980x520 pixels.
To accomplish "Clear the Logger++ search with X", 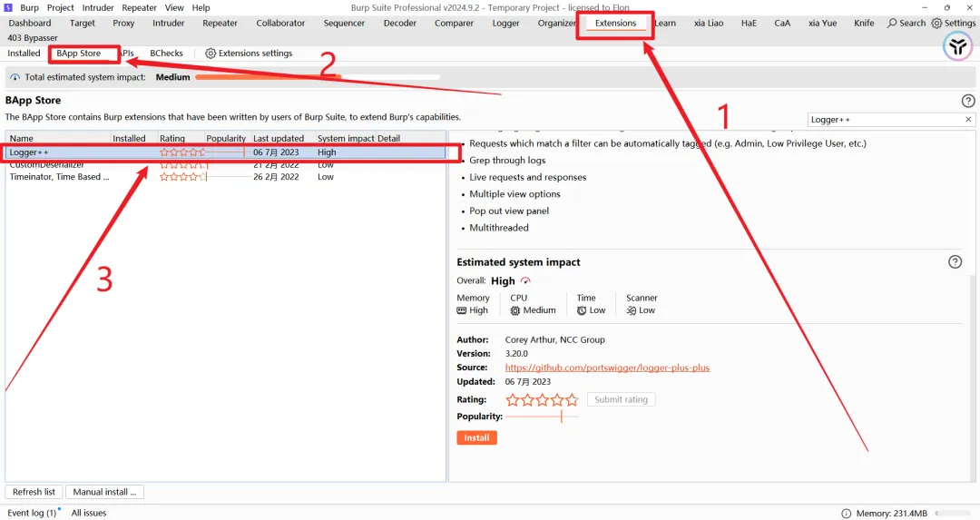I will click(x=968, y=120).
